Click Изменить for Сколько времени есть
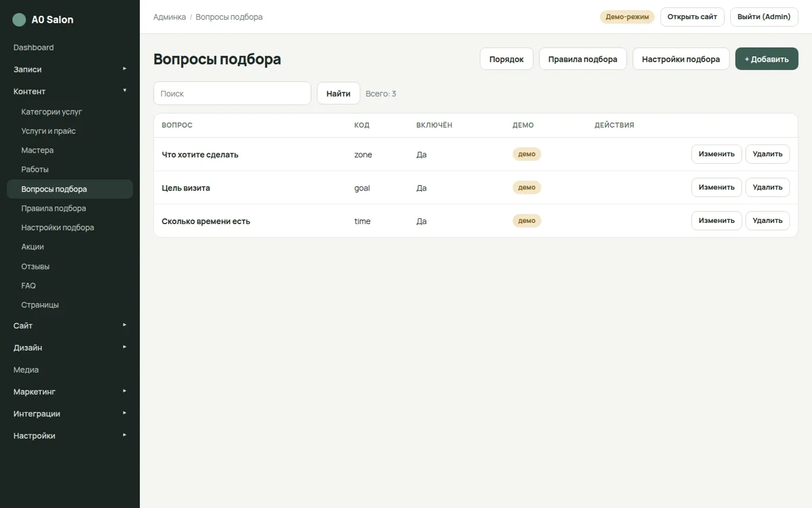This screenshot has width=812, height=508. click(x=716, y=221)
